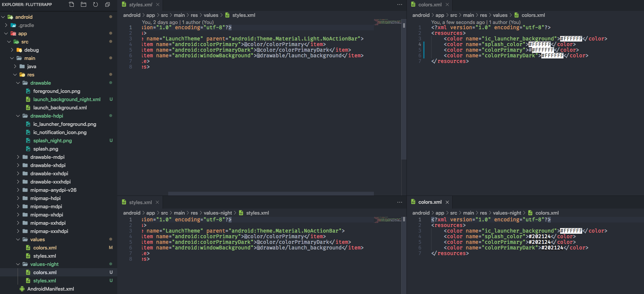644x294 pixels.
Task: Close the bottom colors.xml tab
Action: (447, 202)
